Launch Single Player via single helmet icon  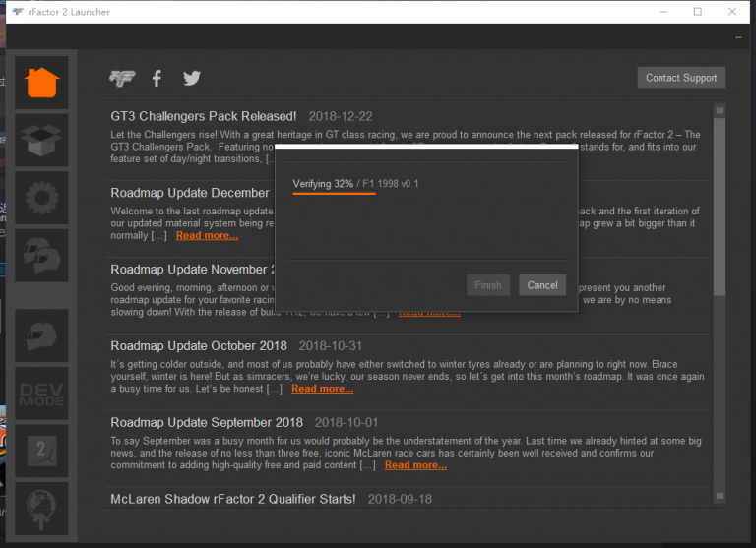pyautogui.click(x=41, y=335)
